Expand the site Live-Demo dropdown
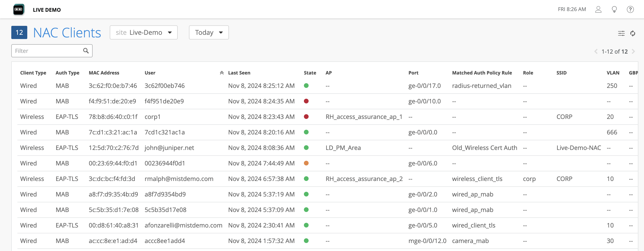Viewport: 644px width, 251px height. [144, 32]
